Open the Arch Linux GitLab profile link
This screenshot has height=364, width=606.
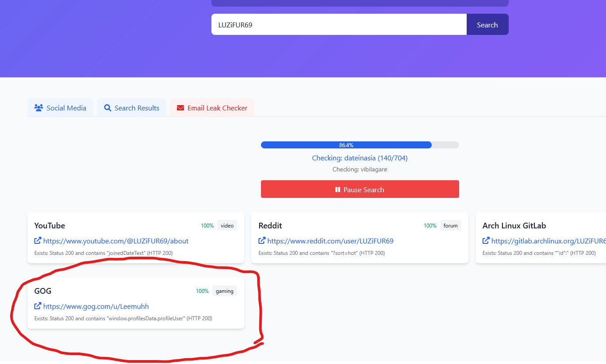(548, 241)
